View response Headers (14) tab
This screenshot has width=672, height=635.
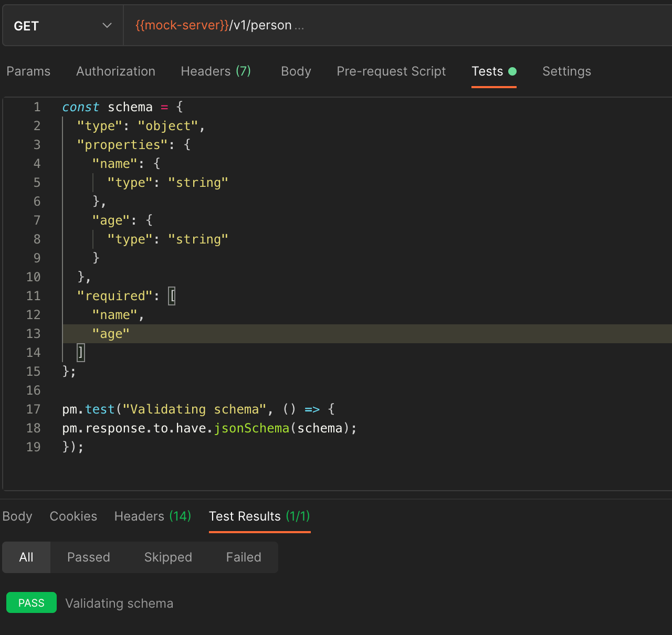152,516
